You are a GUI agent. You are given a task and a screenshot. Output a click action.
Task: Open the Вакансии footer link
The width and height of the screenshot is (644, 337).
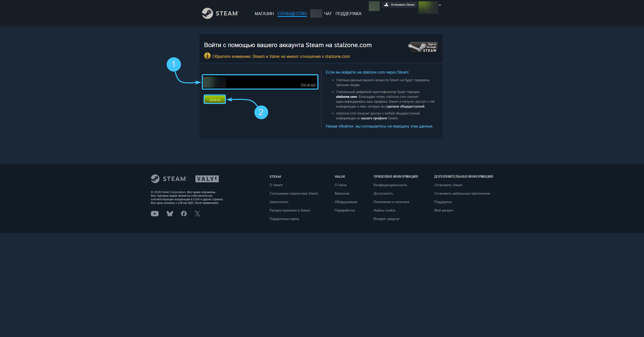342,193
